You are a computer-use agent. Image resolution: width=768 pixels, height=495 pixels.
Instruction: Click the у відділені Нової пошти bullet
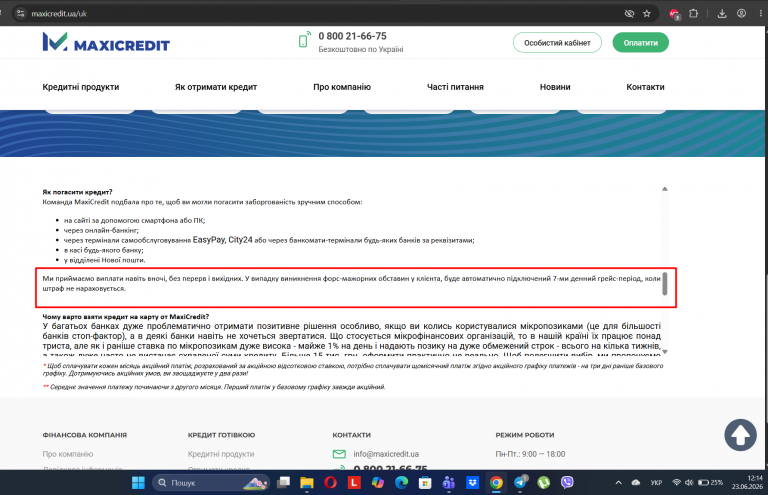click(x=104, y=260)
